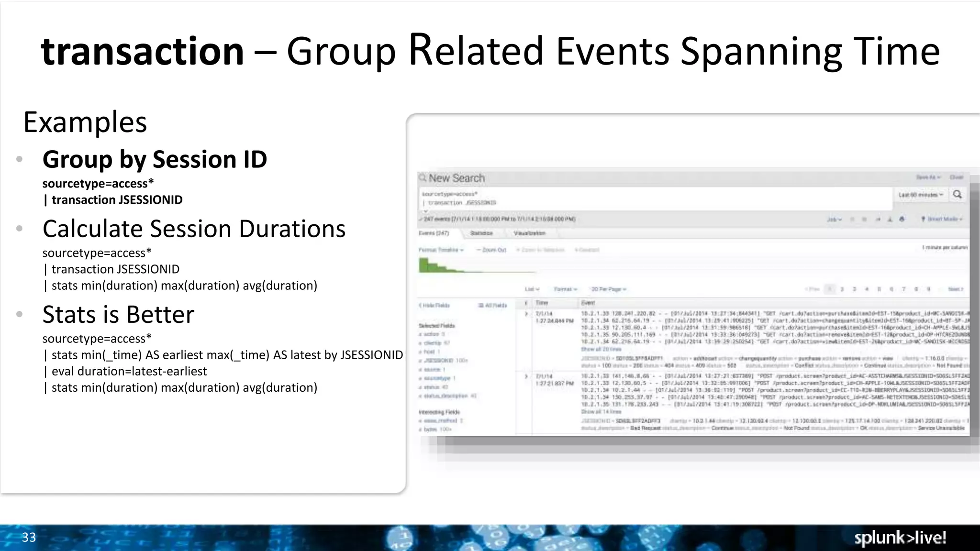Switch to the Visualization tab

pyautogui.click(x=529, y=233)
